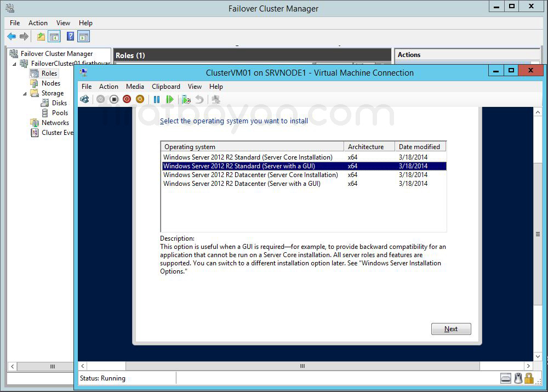Viewport: 548px width, 392px height.
Task: Select Networks in the cluster tree
Action: pos(55,122)
